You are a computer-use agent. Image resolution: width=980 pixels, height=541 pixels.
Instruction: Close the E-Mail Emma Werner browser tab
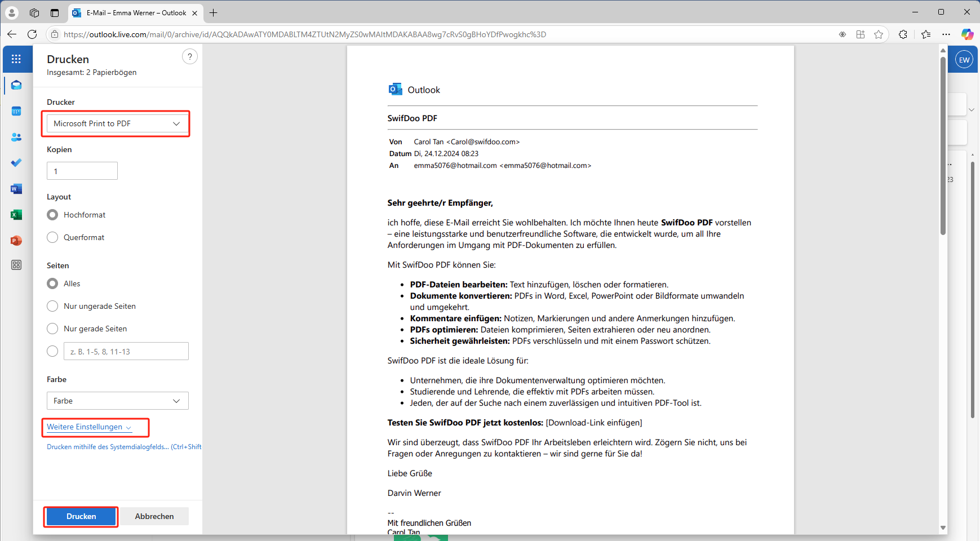pos(195,13)
